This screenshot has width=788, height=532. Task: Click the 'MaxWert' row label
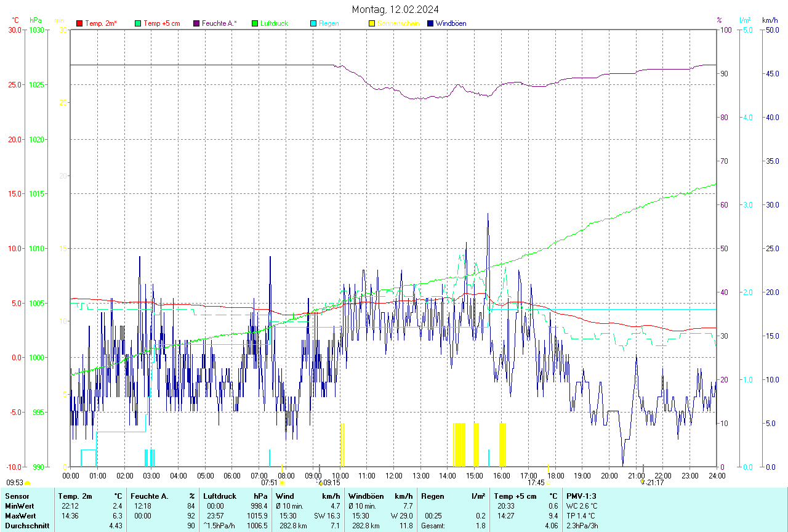click(x=20, y=516)
